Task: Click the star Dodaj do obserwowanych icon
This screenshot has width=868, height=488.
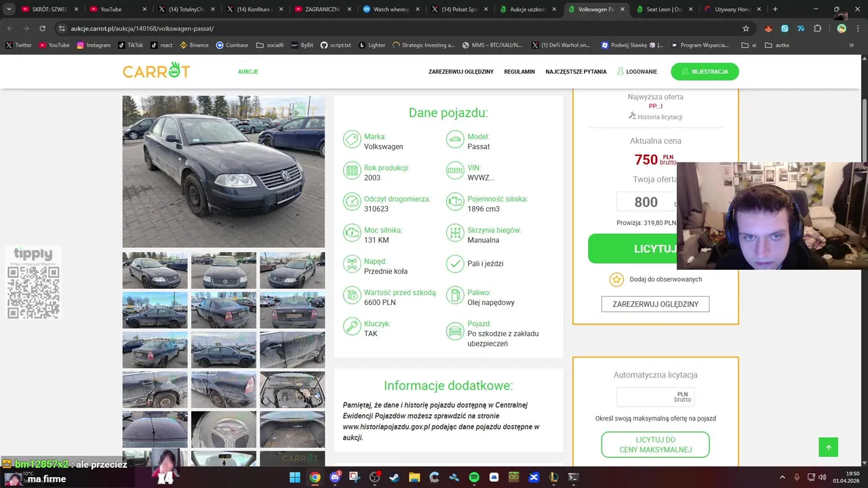Action: pos(616,279)
